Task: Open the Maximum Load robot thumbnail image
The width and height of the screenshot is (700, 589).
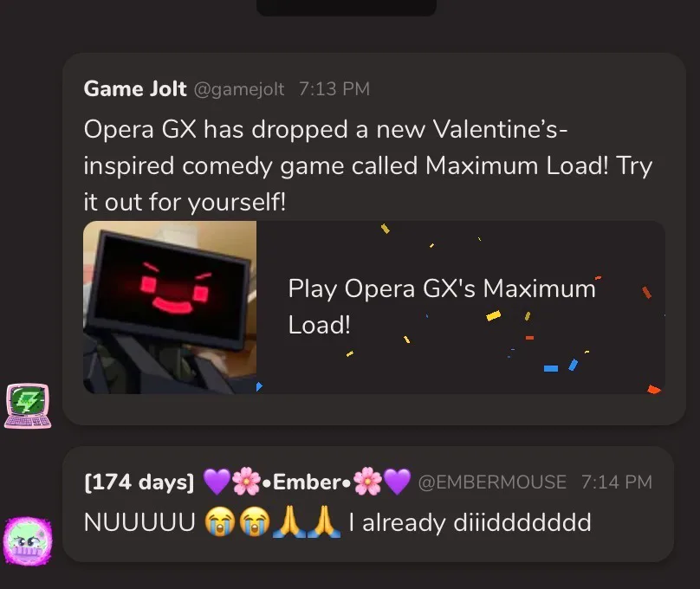Action: pos(170,307)
